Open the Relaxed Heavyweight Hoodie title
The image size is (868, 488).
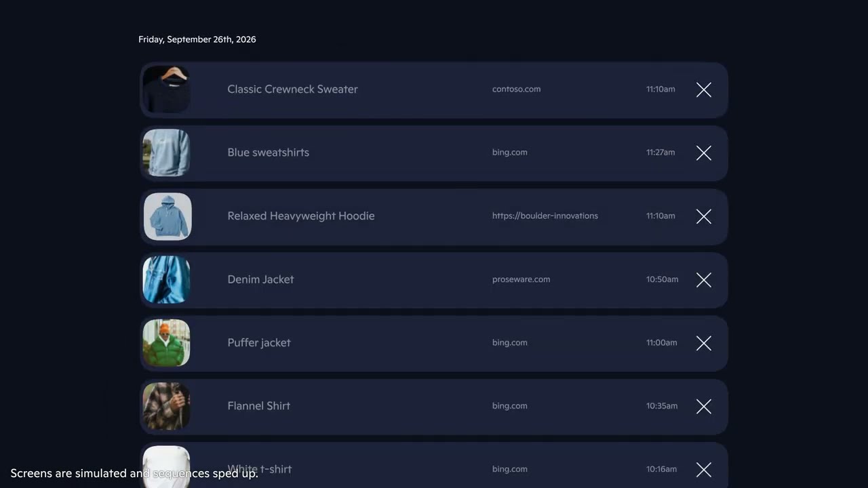coord(300,216)
